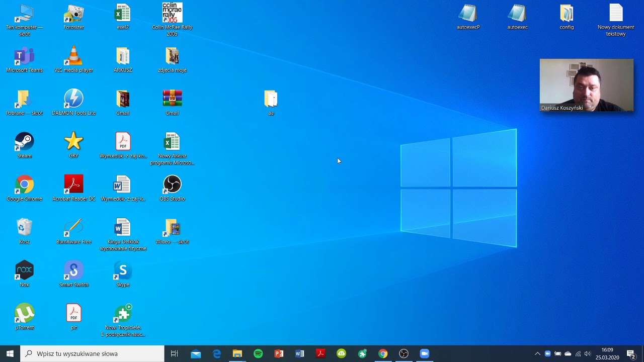Switch to Zoom in the taskbar
This screenshot has height=362, width=644.
(425, 353)
